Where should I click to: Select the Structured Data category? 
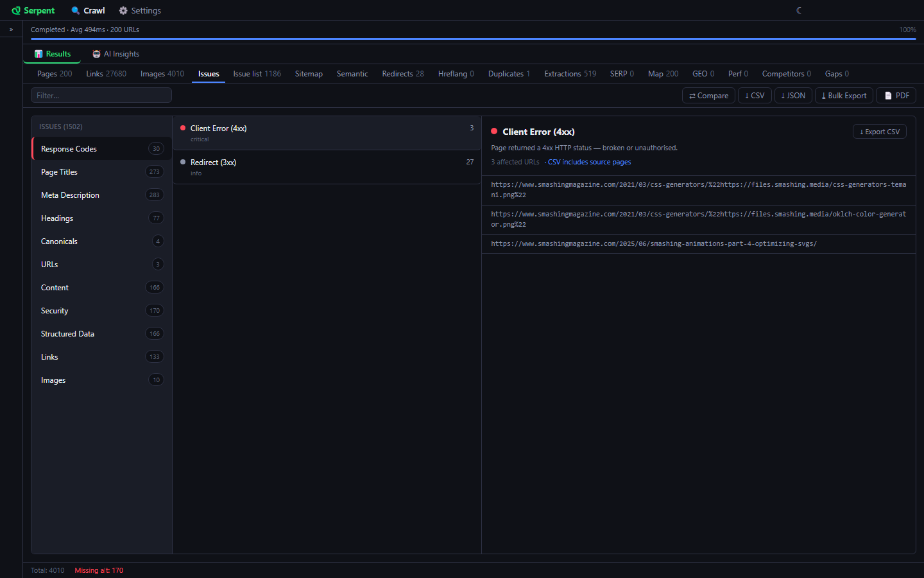point(101,334)
